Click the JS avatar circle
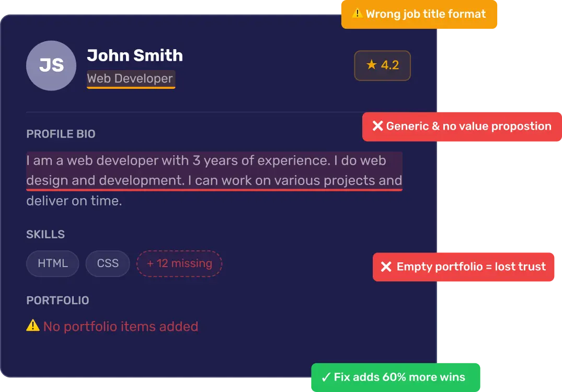 click(51, 65)
